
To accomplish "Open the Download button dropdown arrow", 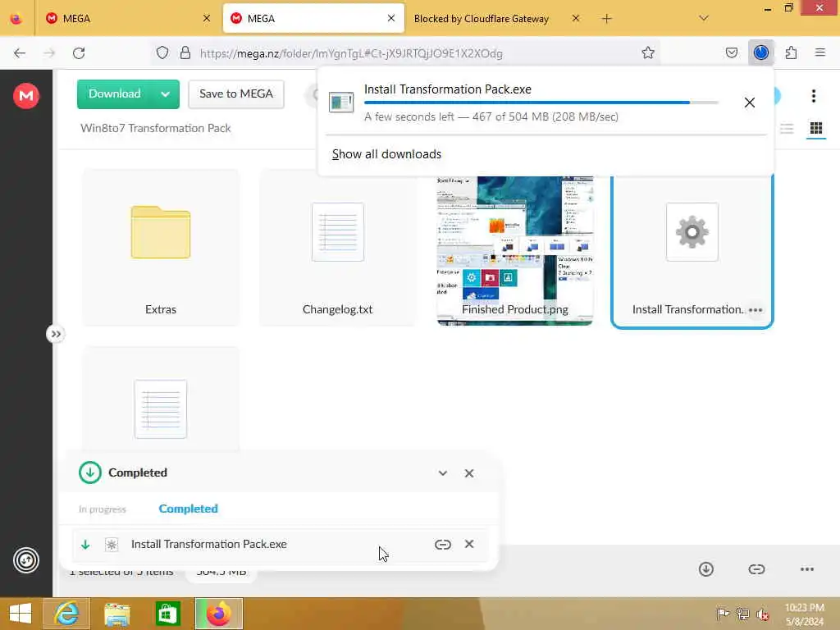I will click(x=166, y=94).
